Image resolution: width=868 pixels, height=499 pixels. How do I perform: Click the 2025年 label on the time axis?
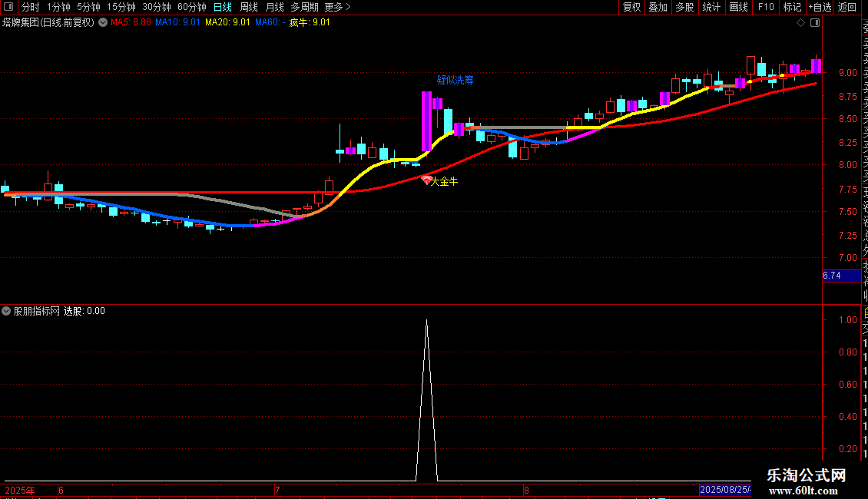[x=20, y=490]
